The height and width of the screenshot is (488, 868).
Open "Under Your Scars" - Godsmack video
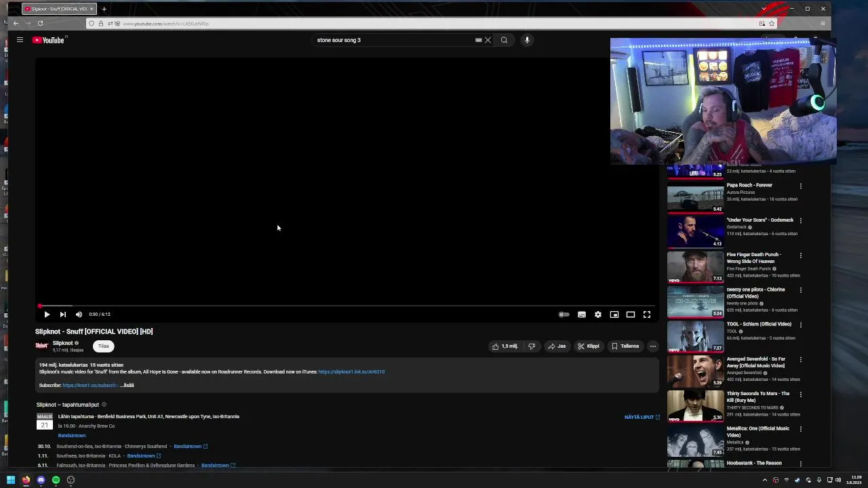coord(759,220)
